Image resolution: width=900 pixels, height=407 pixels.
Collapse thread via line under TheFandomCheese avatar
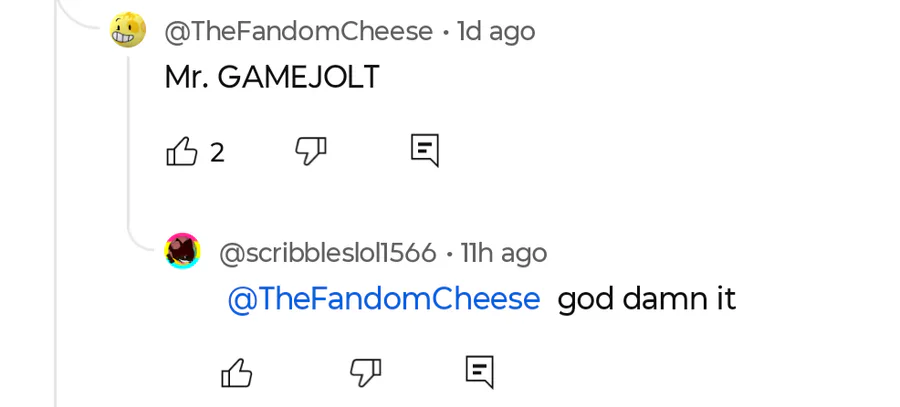128,140
